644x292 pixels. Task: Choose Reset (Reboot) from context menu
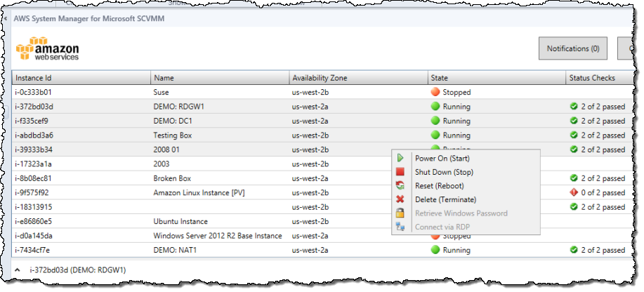coord(466,185)
